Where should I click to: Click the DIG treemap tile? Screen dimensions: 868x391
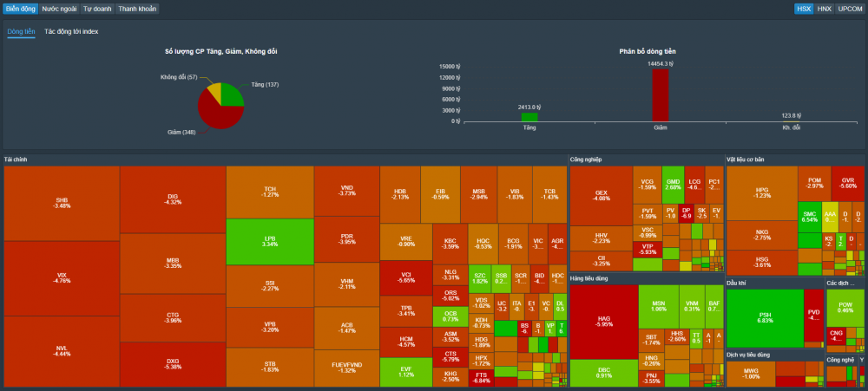coord(173,199)
